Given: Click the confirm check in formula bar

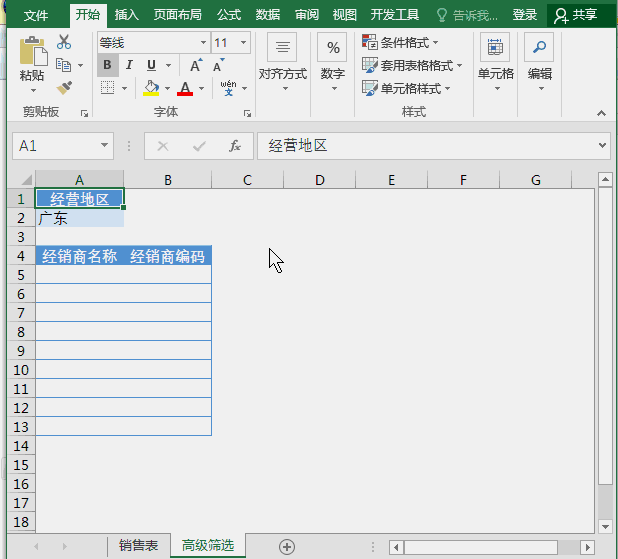Looking at the screenshot, I should tap(199, 146).
